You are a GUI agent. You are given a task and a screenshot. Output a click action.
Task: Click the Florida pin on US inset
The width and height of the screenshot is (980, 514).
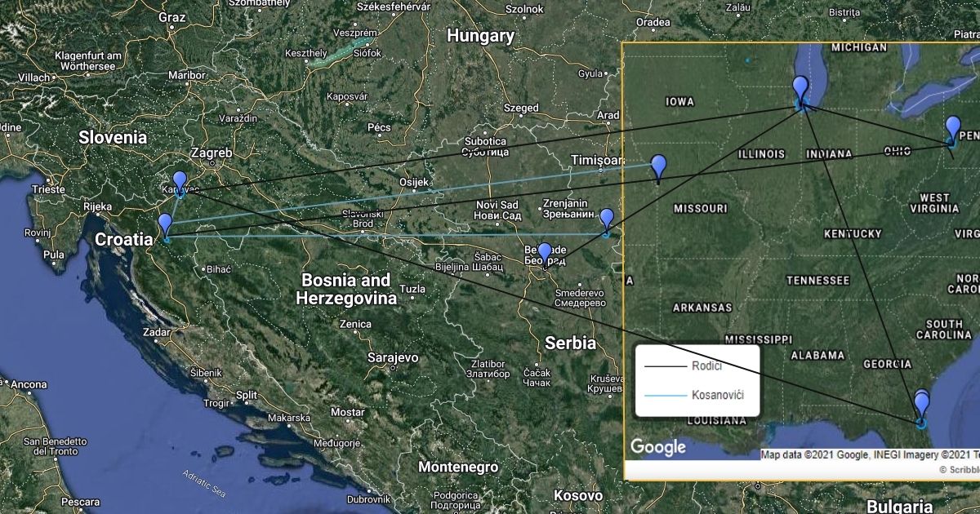pyautogui.click(x=921, y=403)
